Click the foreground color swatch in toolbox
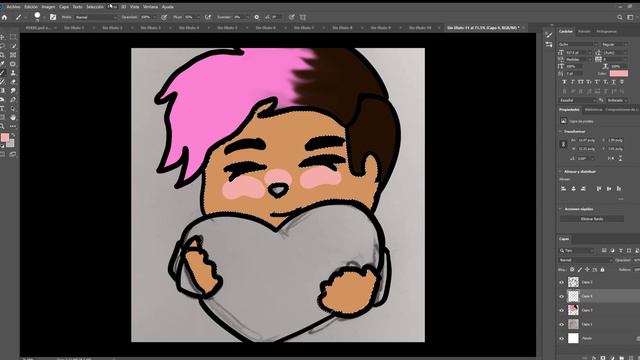 point(5,138)
